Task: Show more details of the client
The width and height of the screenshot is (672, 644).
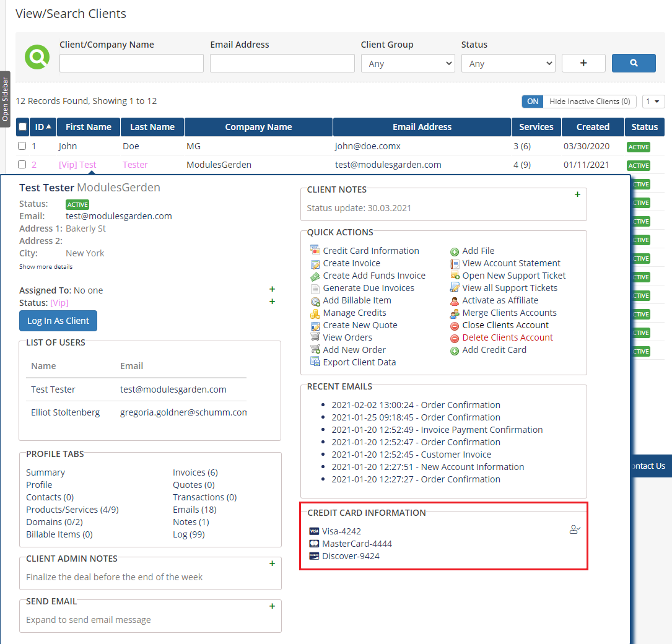Action: [x=46, y=266]
